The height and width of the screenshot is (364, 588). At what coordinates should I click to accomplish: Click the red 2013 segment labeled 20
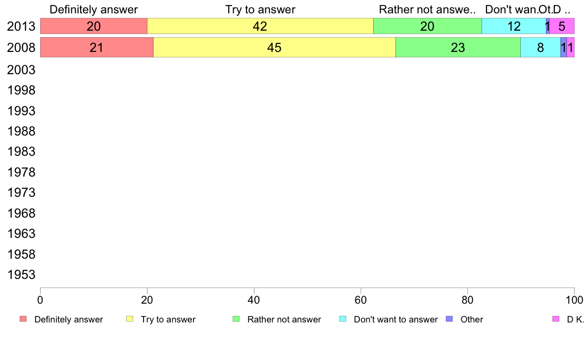pos(94,26)
